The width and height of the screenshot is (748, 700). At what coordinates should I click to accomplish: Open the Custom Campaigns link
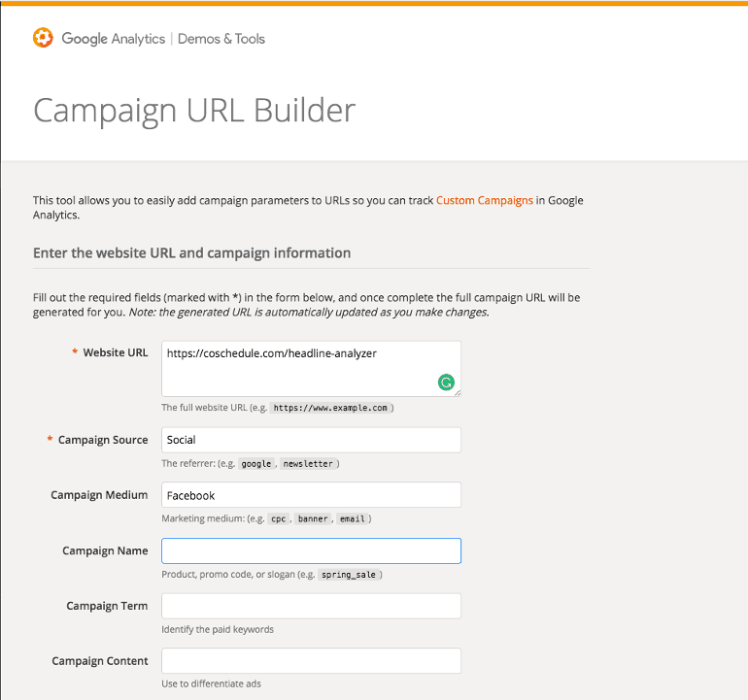(x=484, y=200)
